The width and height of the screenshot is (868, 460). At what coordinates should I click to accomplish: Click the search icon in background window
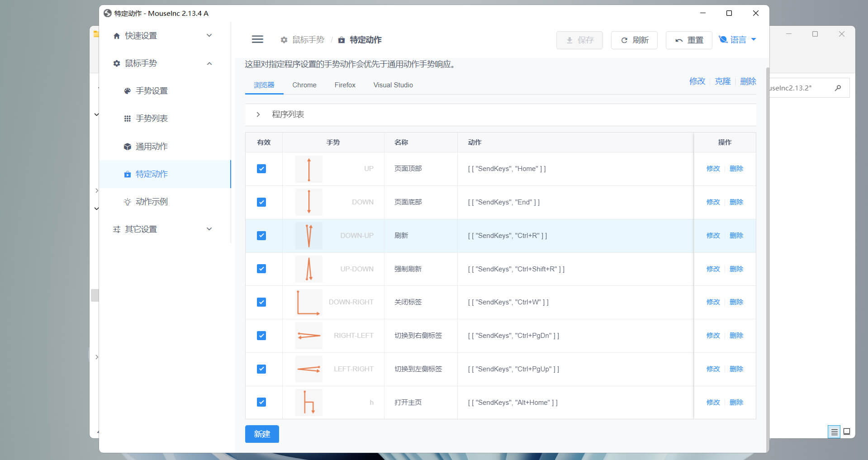click(838, 88)
